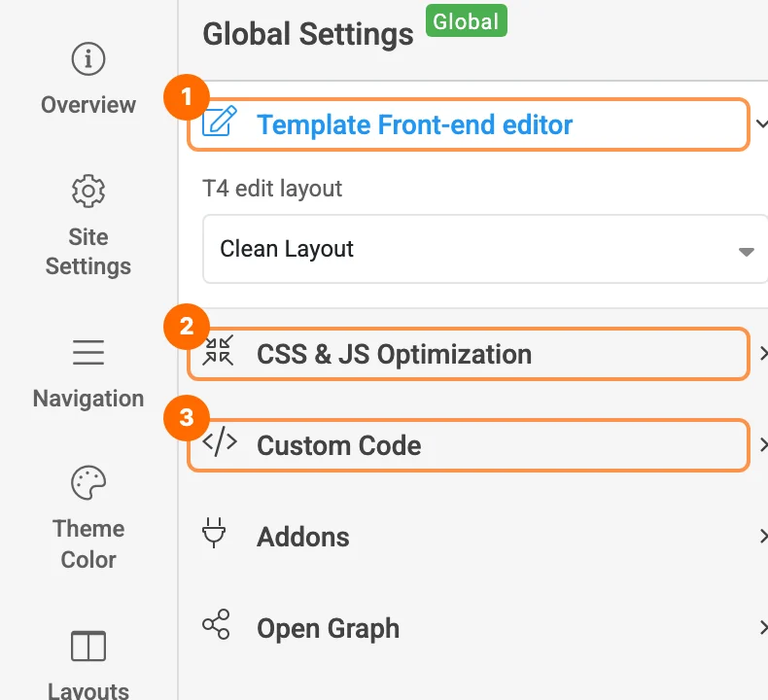Viewport: 768px width, 700px height.
Task: Expand CSS & JS Optimization chevron arrow
Action: [763, 353]
